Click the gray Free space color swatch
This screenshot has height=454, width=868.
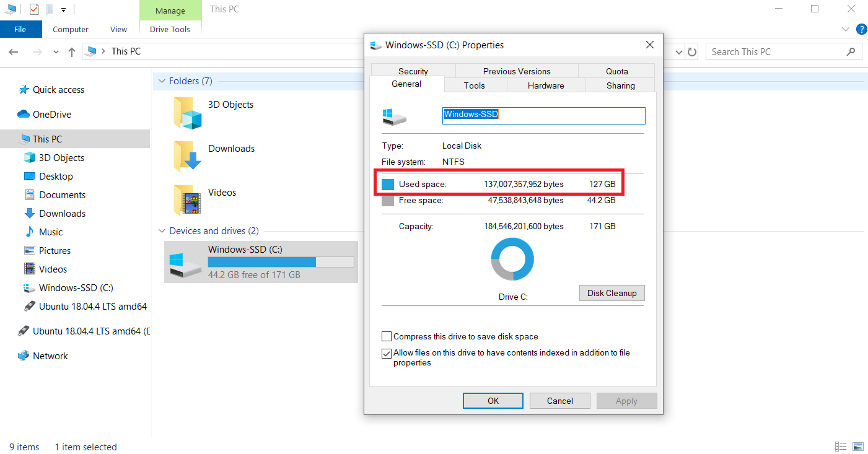(388, 201)
